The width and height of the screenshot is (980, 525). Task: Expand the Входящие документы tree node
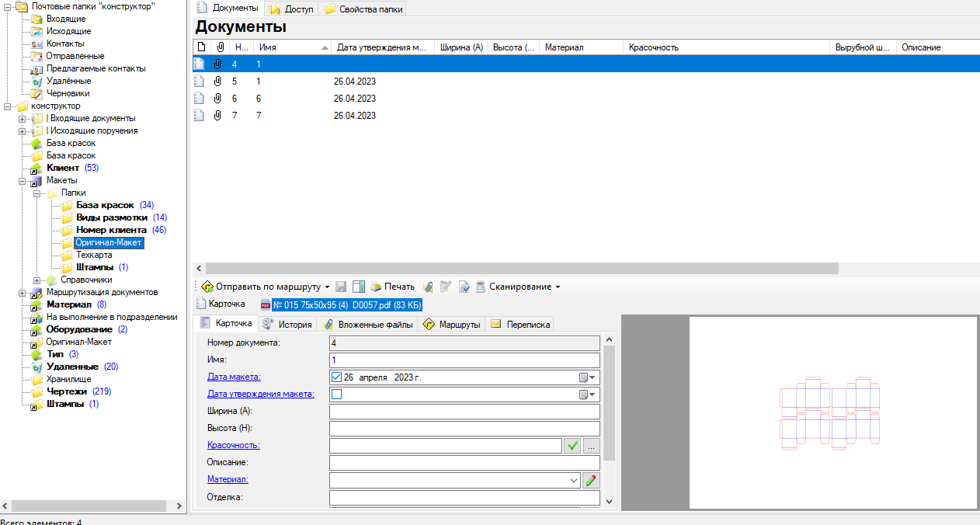pos(23,118)
